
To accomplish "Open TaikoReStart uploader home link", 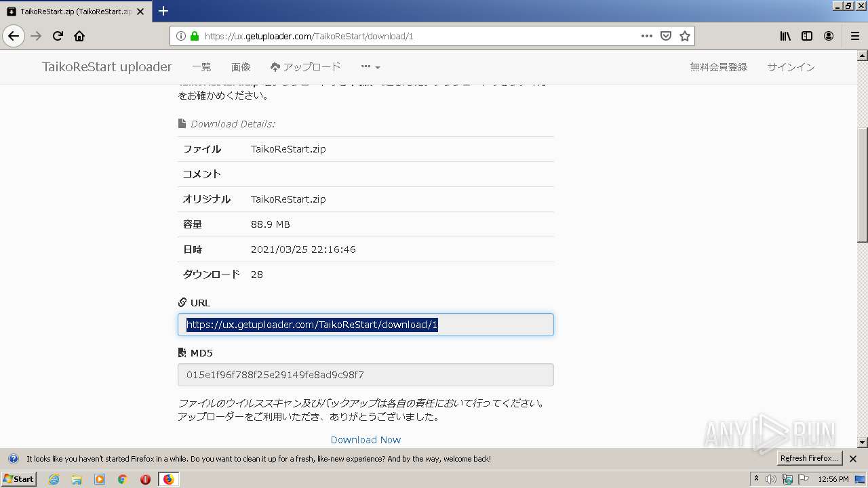I will pyautogui.click(x=106, y=67).
